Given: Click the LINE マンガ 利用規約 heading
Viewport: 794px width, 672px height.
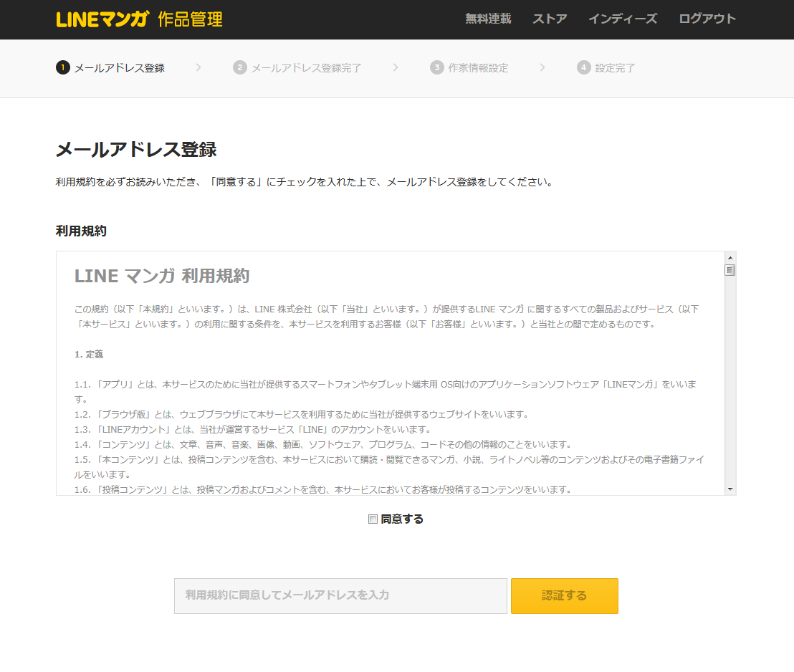Looking at the screenshot, I should [x=162, y=276].
